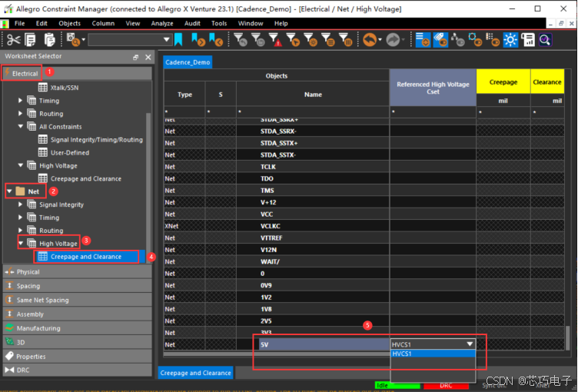Open the Physical worksheet section

pos(77,272)
